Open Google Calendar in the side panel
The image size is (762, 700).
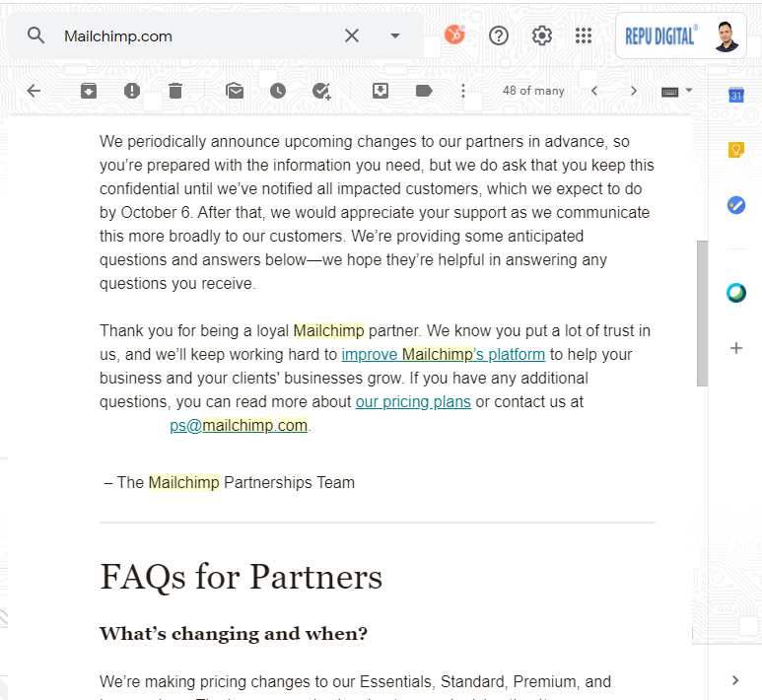(736, 95)
